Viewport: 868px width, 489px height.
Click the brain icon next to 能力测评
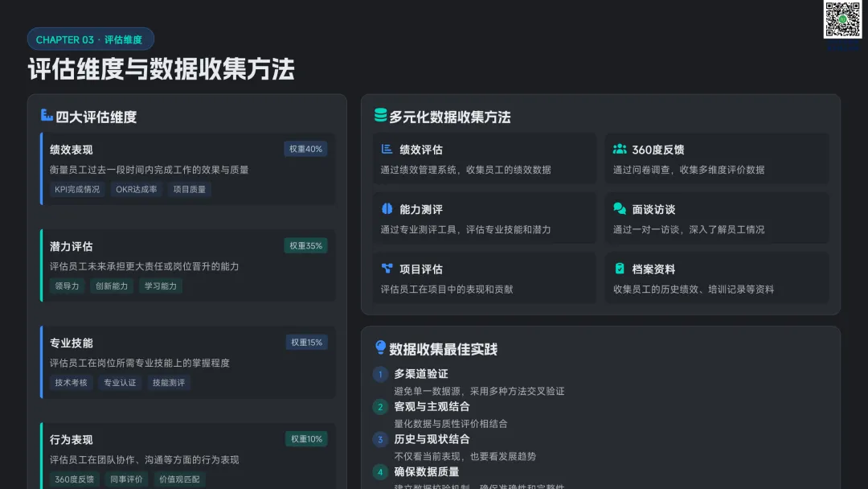click(x=387, y=209)
